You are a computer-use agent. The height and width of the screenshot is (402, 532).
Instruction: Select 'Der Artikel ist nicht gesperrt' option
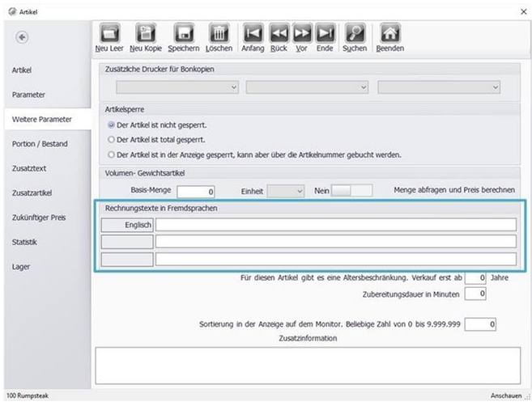[x=111, y=125]
